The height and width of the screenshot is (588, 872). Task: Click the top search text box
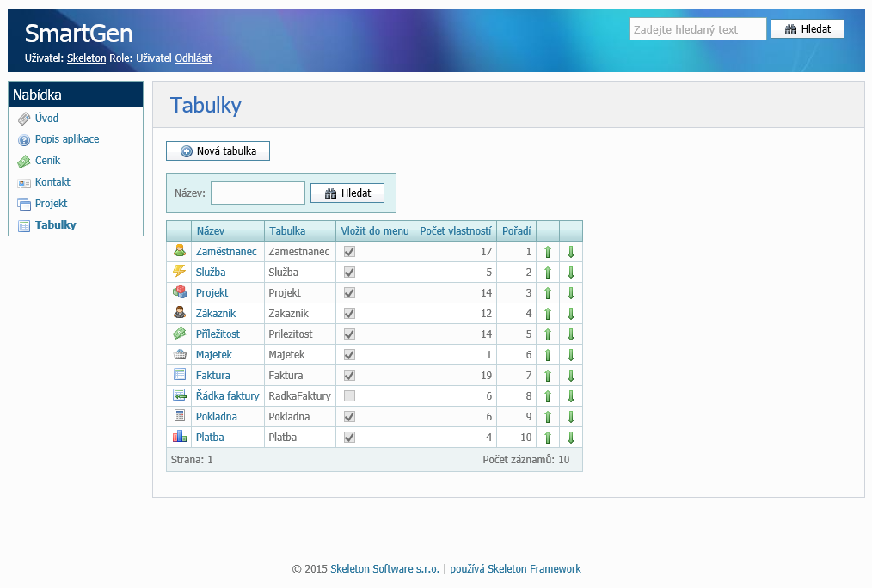(x=697, y=29)
